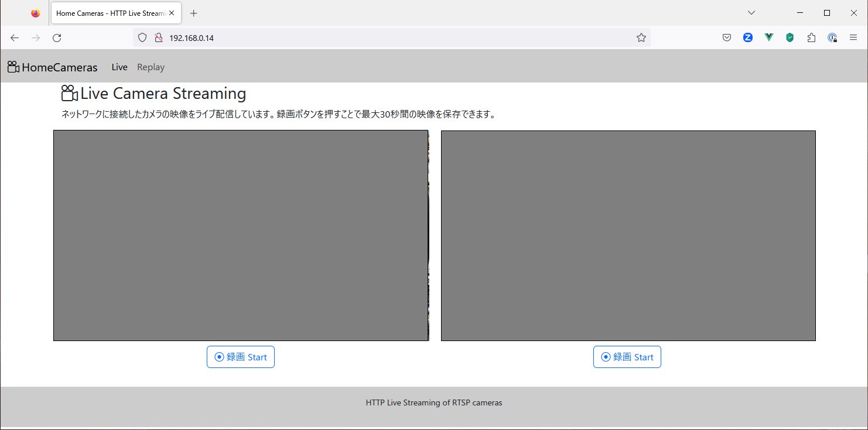The width and height of the screenshot is (868, 430).
Task: Select the record radio indicator on the left camera button
Action: click(x=218, y=356)
